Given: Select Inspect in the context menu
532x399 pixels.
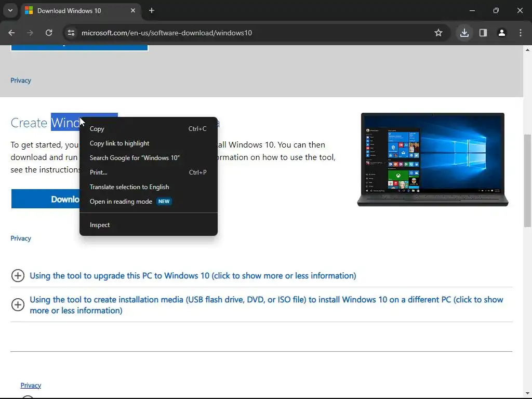Looking at the screenshot, I should 148,225.
